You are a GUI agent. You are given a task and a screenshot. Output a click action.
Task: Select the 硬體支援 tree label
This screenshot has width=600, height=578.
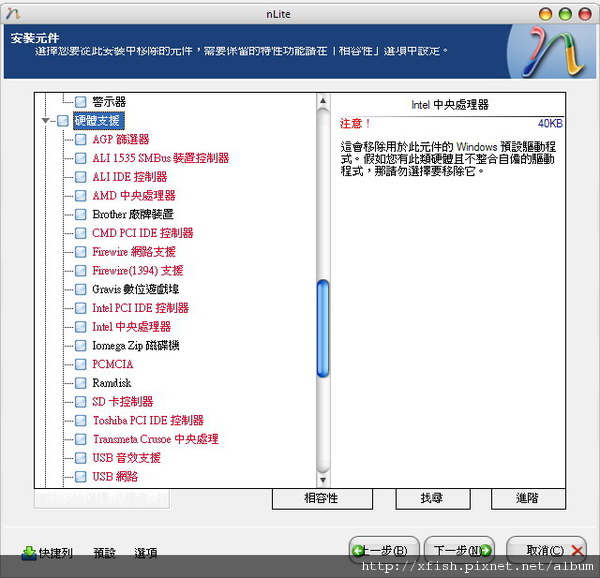click(98, 121)
